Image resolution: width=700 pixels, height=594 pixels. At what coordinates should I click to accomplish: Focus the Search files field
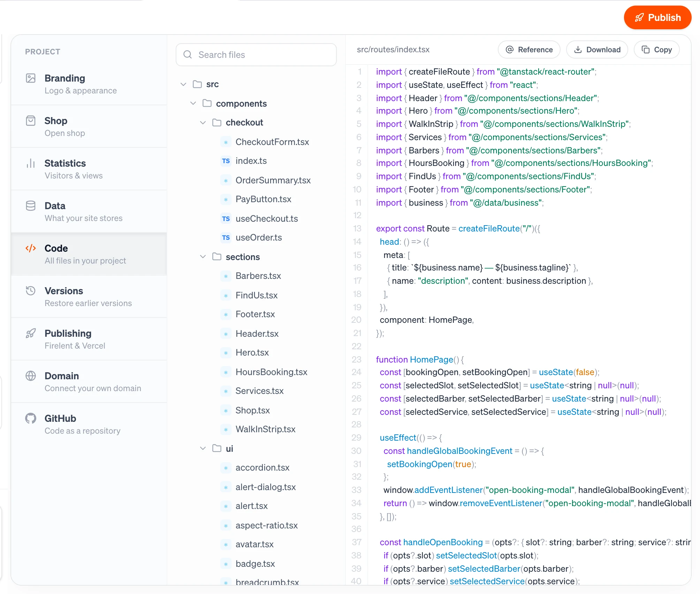click(256, 54)
